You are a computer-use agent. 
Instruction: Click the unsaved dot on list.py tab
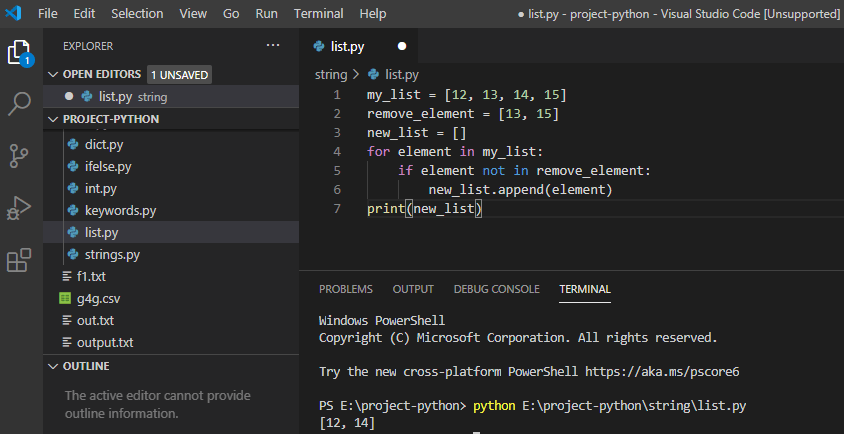pos(402,46)
